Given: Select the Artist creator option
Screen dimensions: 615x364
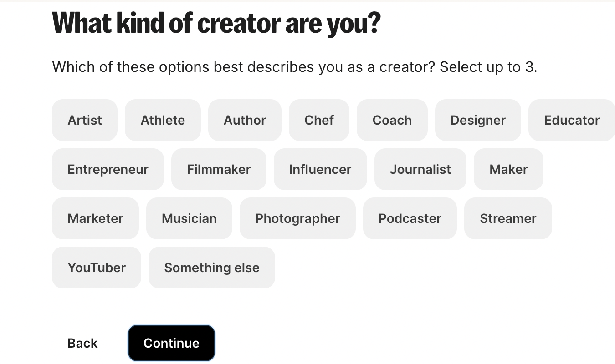Looking at the screenshot, I should click(x=85, y=120).
